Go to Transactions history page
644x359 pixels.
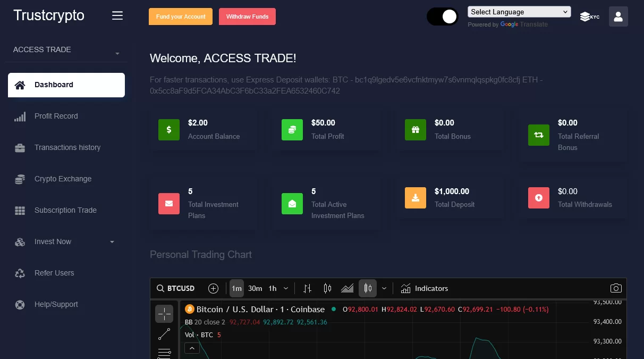[x=67, y=147]
